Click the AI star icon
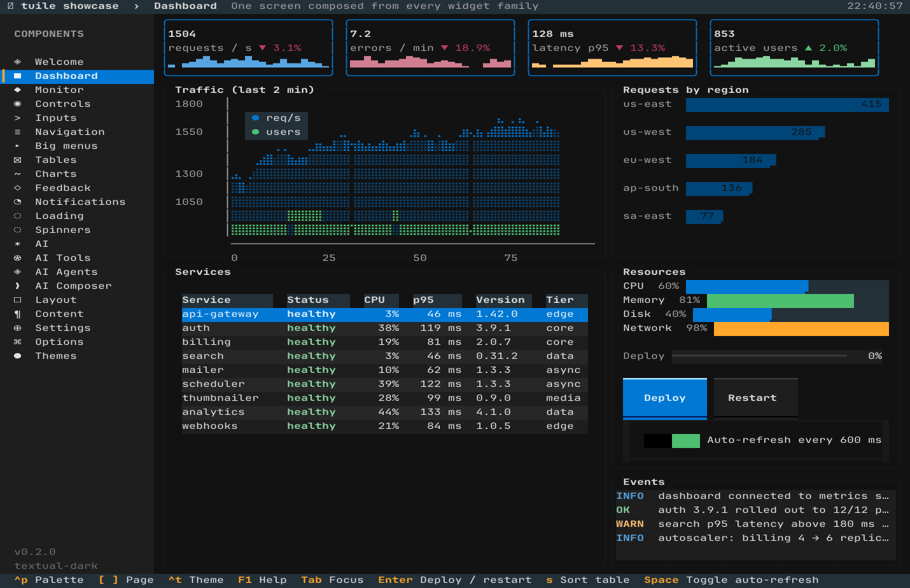Image resolution: width=910 pixels, height=588 pixels. 18,244
